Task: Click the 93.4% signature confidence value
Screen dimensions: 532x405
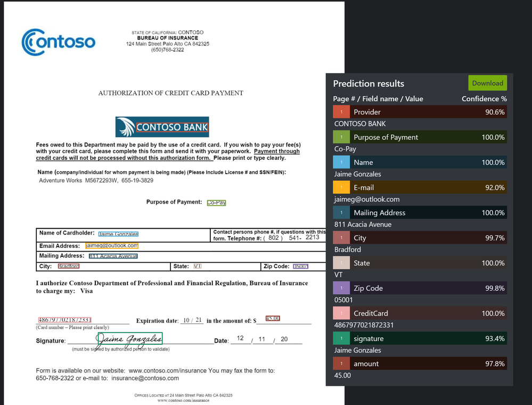Action: 495,338
